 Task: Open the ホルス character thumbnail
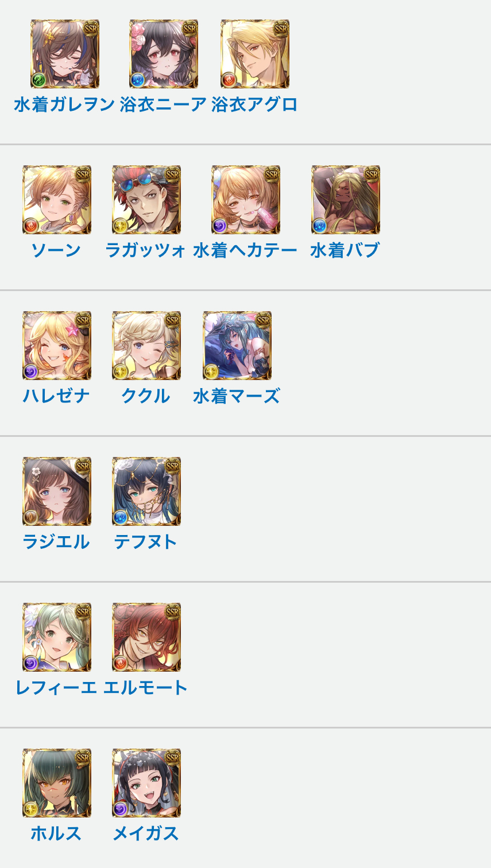click(x=57, y=783)
